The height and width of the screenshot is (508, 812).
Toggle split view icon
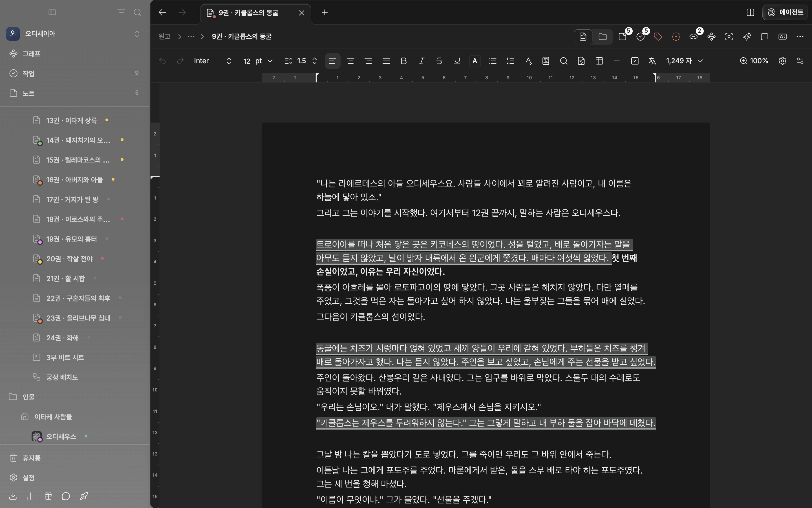750,12
